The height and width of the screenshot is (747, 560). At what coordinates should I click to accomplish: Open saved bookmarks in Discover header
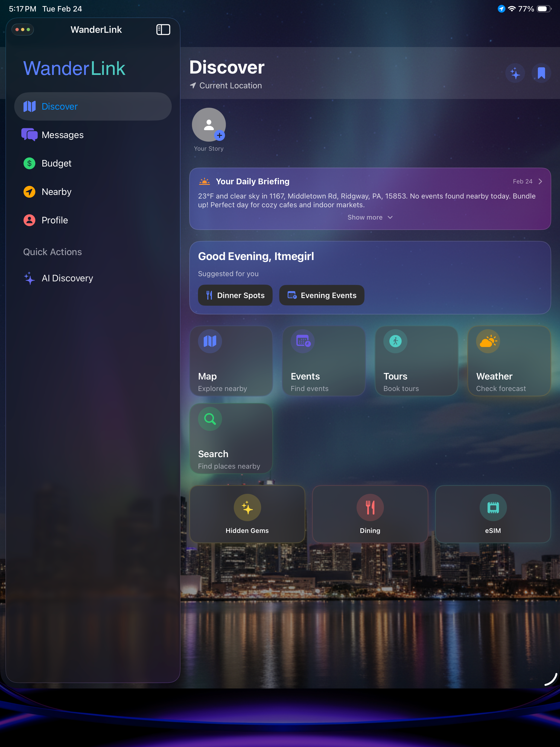[x=541, y=73]
